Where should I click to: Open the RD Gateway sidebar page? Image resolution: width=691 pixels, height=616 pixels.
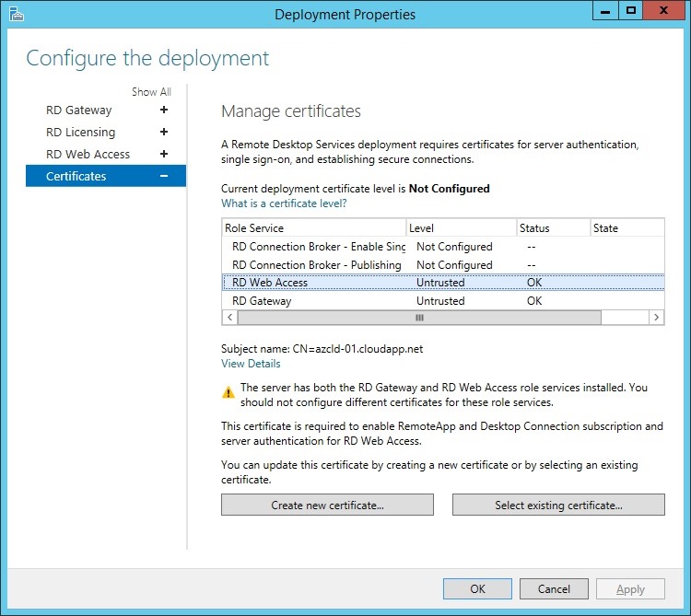79,110
